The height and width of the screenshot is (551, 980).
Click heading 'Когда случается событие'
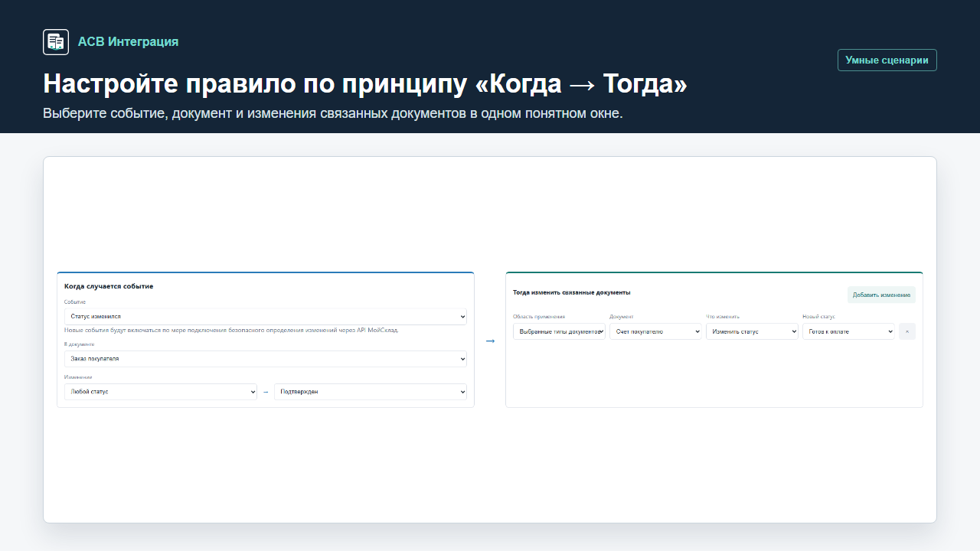(109, 286)
